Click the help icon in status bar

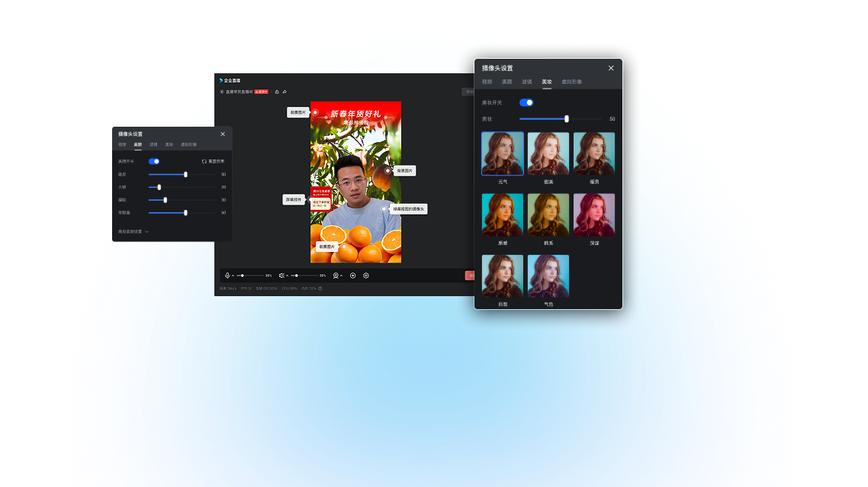[x=320, y=289]
